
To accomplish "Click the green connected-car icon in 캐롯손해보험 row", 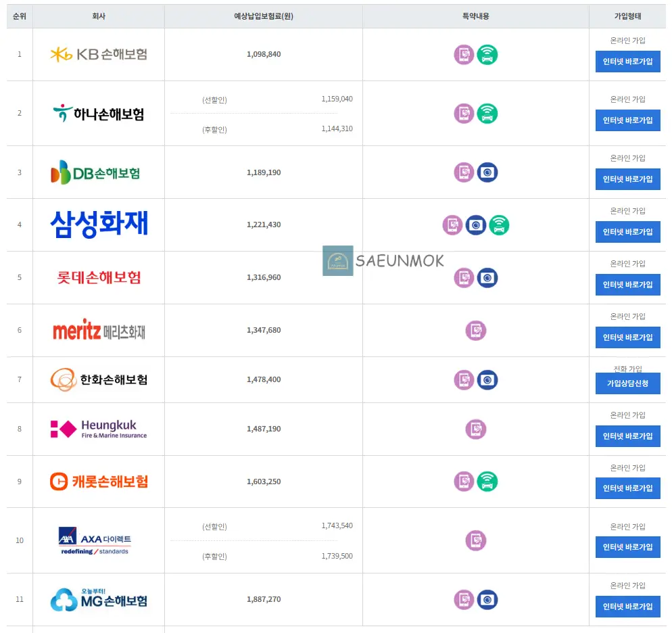I will click(487, 482).
